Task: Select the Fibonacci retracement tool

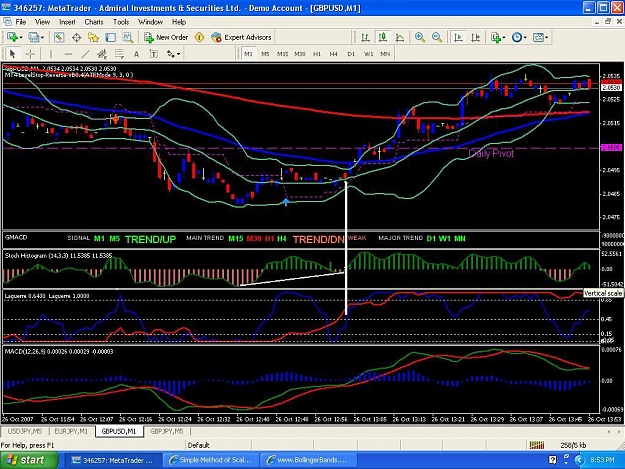Action: tap(119, 54)
